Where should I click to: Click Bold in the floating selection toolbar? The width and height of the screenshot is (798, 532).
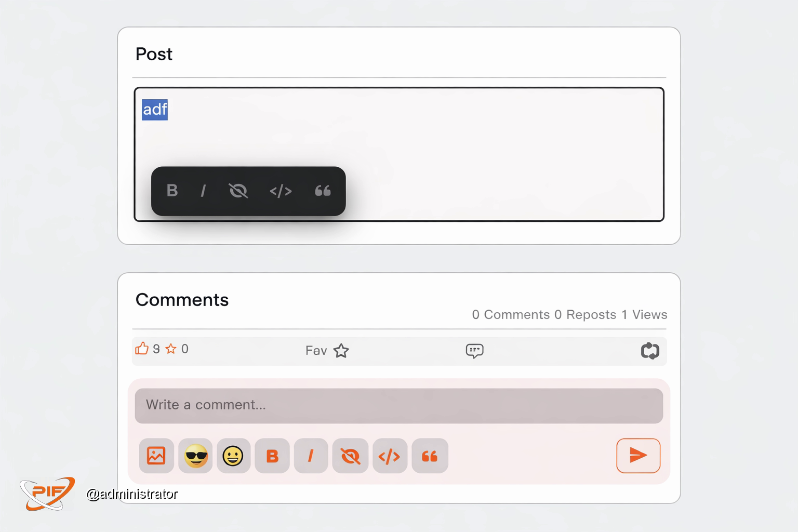(172, 191)
